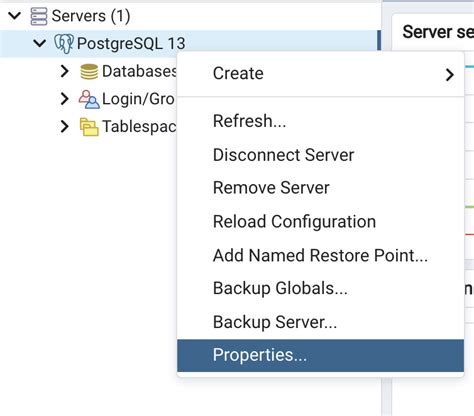474x416 pixels.
Task: Expand the Tablespaces tree node
Action: (x=65, y=126)
